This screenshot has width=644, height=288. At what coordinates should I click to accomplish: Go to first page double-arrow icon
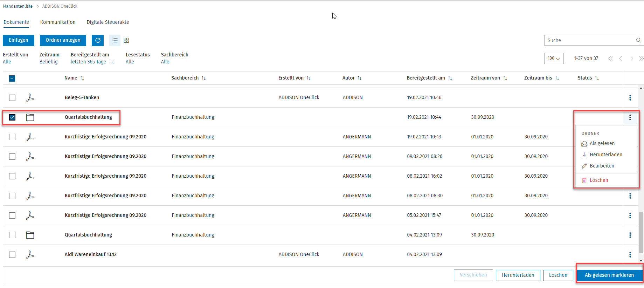[611, 59]
